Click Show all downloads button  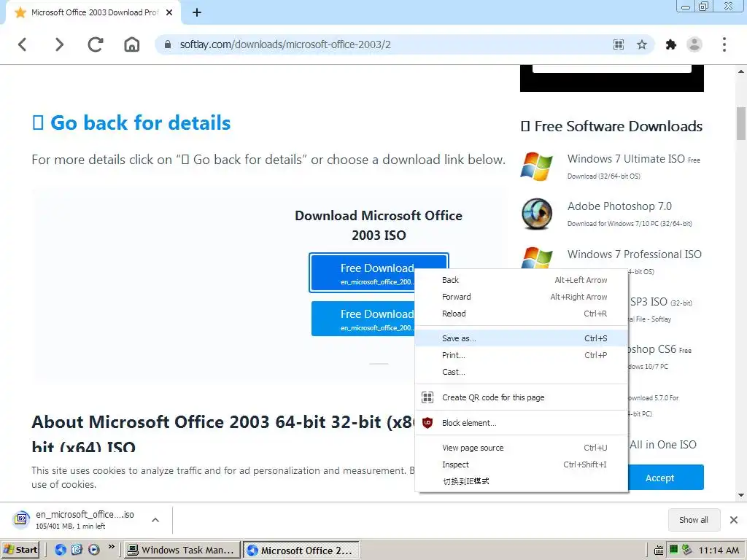694,520
